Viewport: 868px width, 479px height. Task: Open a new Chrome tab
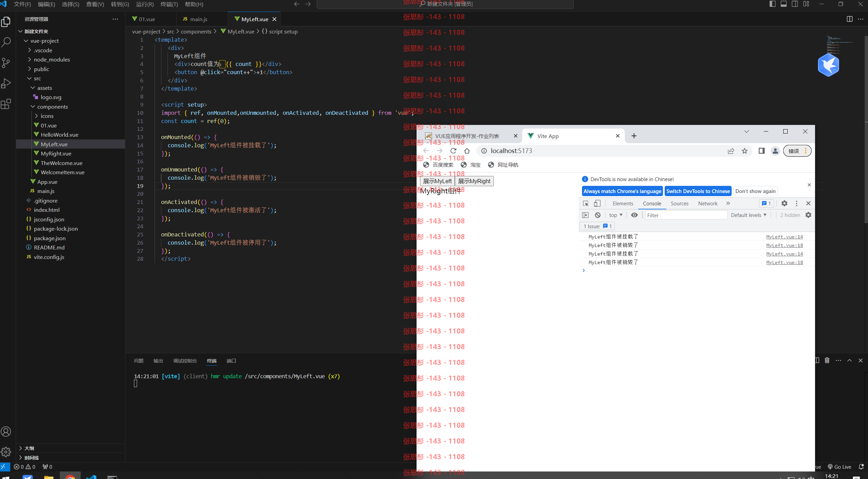pyautogui.click(x=634, y=136)
